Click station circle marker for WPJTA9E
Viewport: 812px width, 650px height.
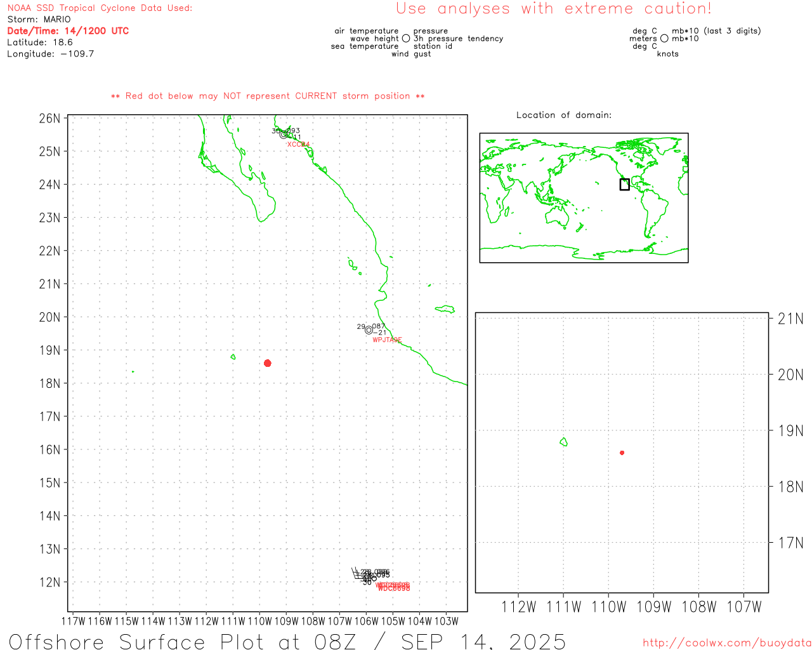tap(369, 330)
